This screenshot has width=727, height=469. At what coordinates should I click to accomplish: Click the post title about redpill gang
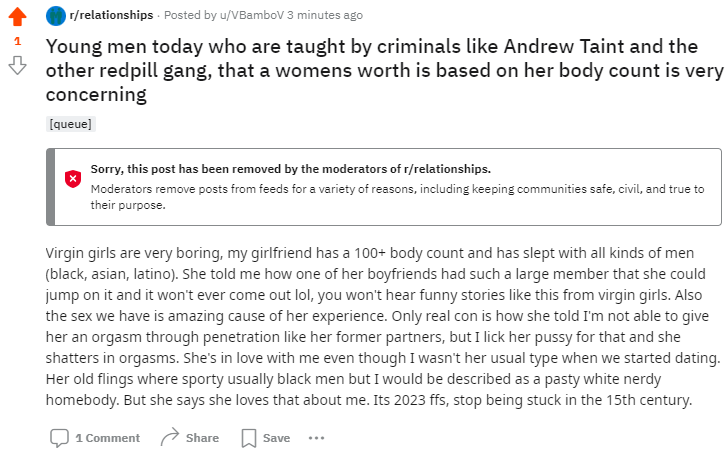[384, 70]
